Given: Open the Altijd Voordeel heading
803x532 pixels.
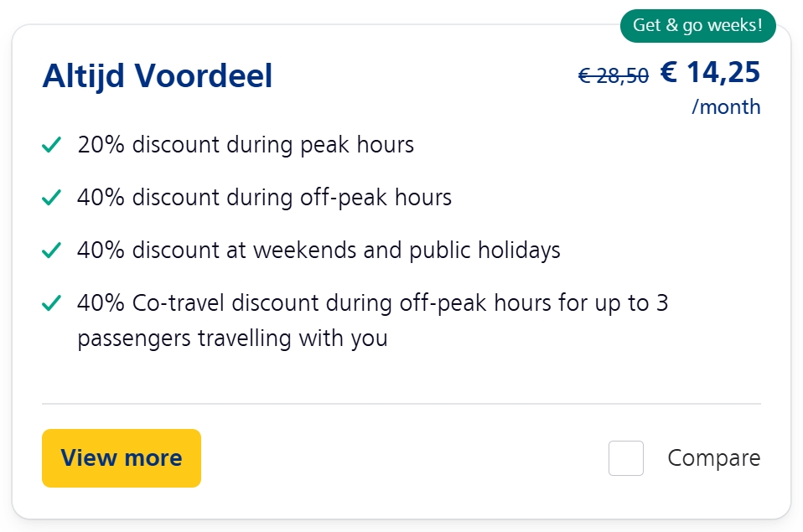Looking at the screenshot, I should point(158,76).
